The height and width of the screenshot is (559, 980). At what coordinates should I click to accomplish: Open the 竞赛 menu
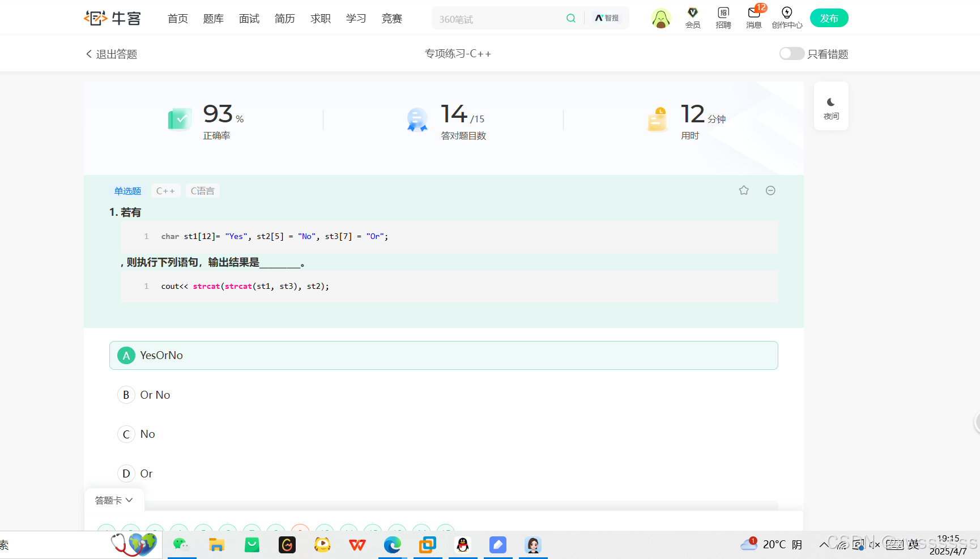(x=392, y=19)
